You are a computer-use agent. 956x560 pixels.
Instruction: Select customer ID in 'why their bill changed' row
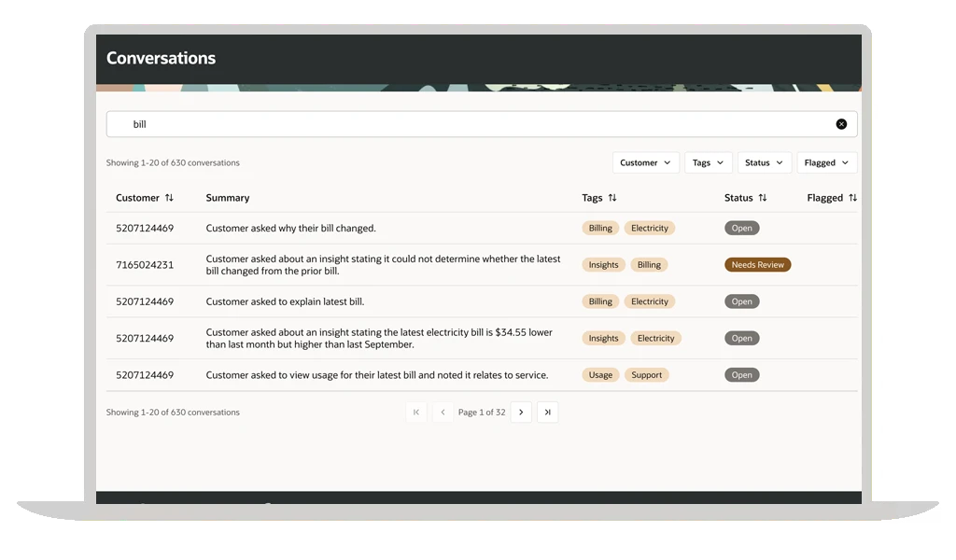point(145,229)
